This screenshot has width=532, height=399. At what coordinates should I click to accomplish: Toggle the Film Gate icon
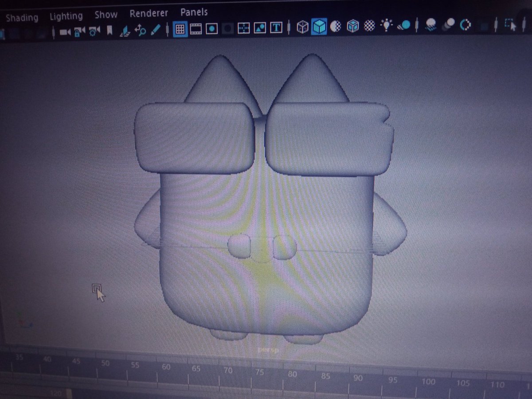click(x=196, y=29)
